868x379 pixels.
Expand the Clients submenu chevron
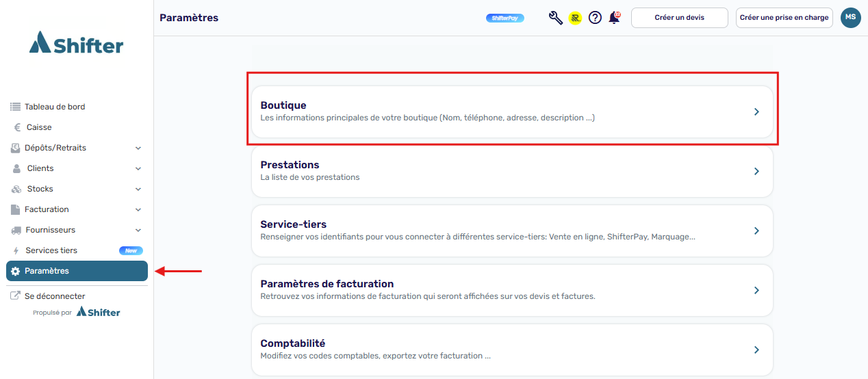click(138, 168)
